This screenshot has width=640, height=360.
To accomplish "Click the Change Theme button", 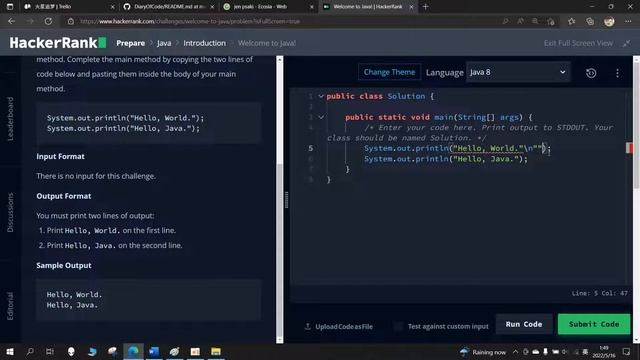I will (x=389, y=72).
